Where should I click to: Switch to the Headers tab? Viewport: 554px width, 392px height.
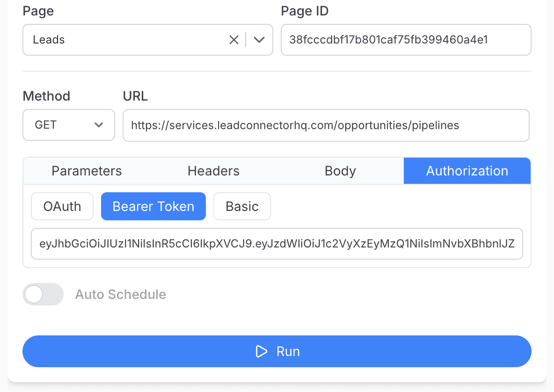[x=213, y=171]
